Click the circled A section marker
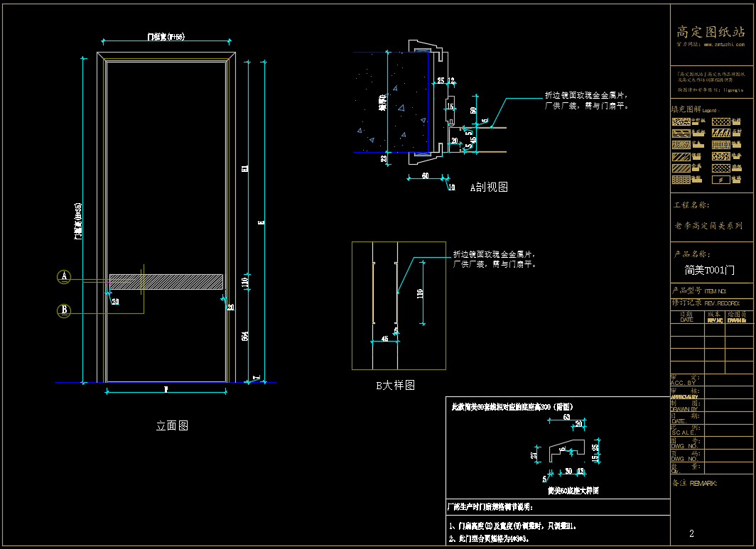 coord(64,277)
